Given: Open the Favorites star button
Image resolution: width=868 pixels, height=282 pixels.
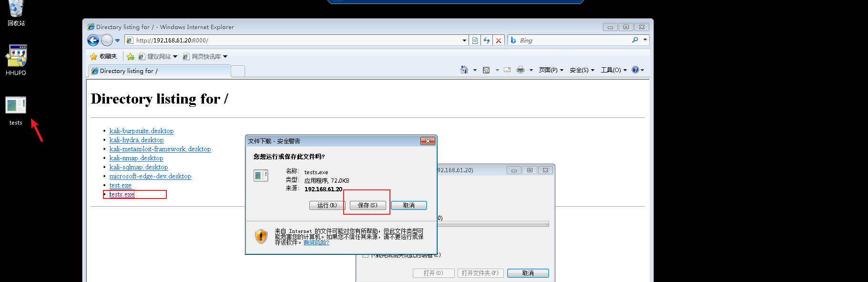Looking at the screenshot, I should 94,56.
